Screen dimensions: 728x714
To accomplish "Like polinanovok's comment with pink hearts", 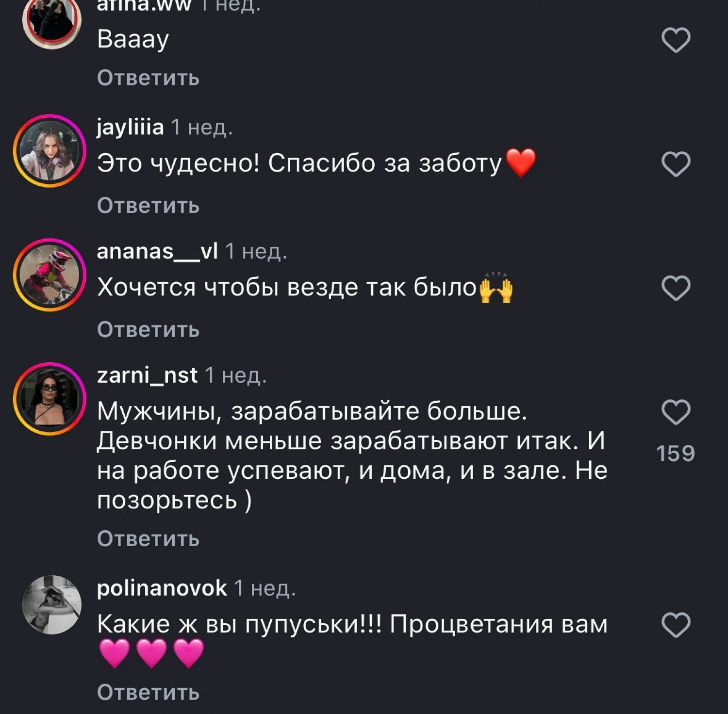I will [676, 625].
